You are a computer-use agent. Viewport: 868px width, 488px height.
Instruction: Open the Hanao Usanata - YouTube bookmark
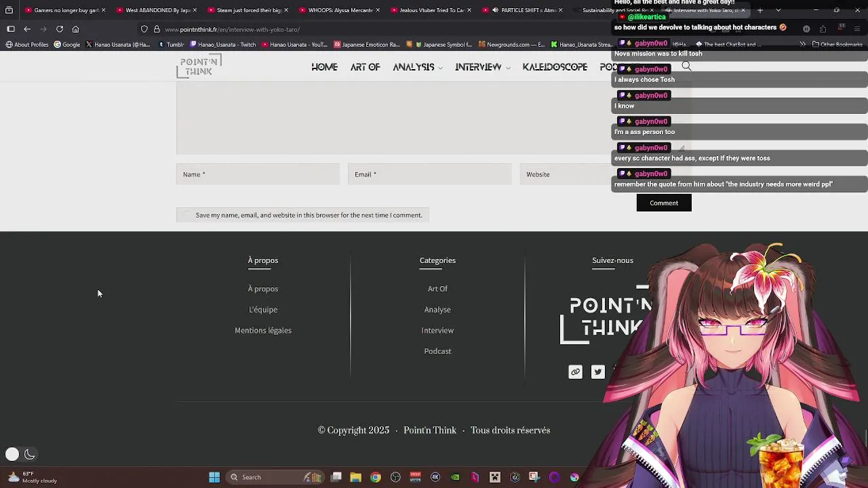(295, 45)
